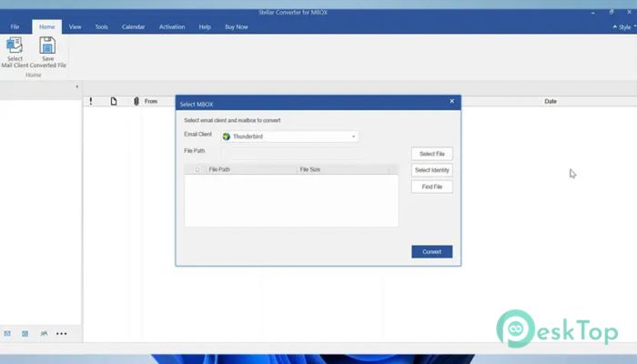Close the Select MBOX dialog

coord(451,101)
